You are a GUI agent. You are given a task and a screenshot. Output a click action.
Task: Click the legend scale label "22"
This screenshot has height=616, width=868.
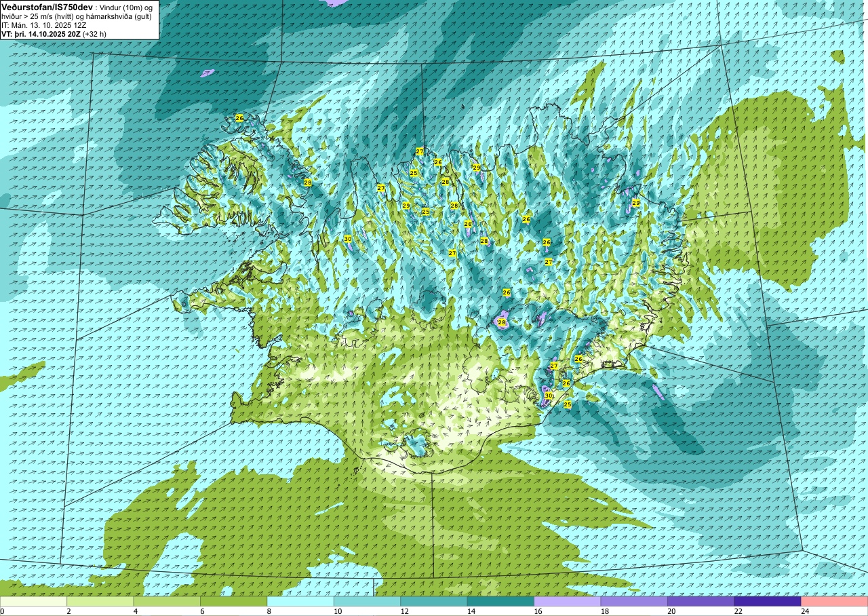(737, 611)
